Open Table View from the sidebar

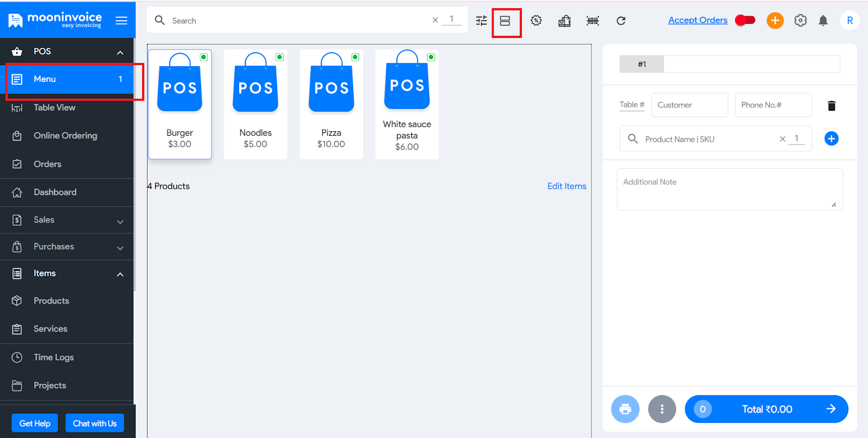pos(54,107)
